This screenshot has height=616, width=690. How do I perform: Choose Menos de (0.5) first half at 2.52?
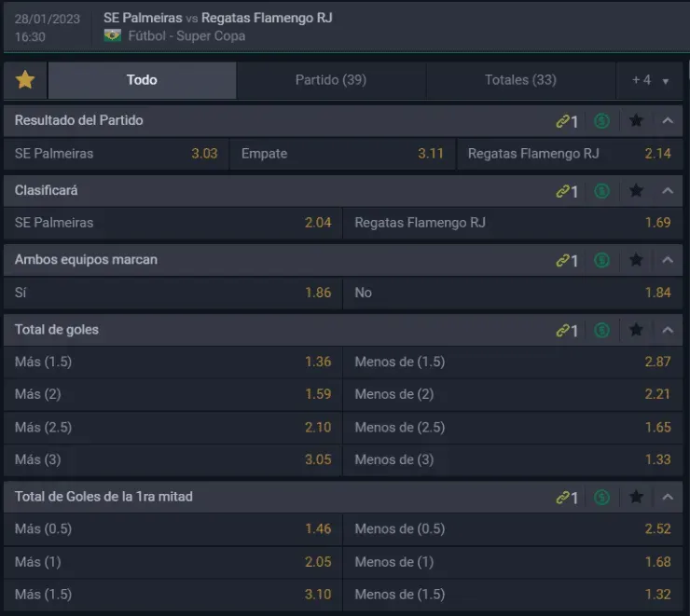(x=512, y=529)
